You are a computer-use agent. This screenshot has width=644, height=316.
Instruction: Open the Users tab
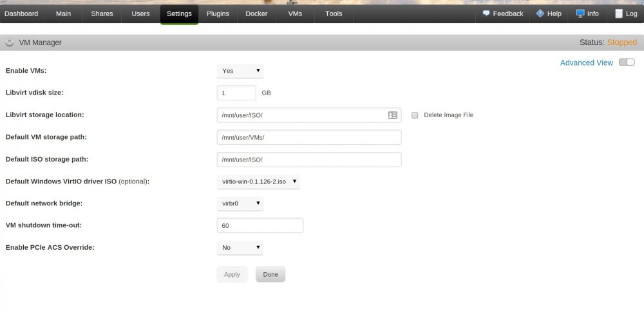tap(140, 14)
